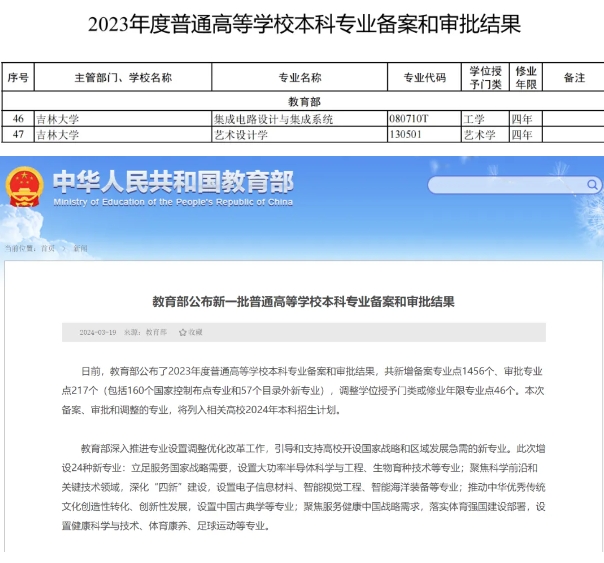This screenshot has height=563, width=604.
Task: Click the 艺术学 degree cell
Action: (x=485, y=134)
